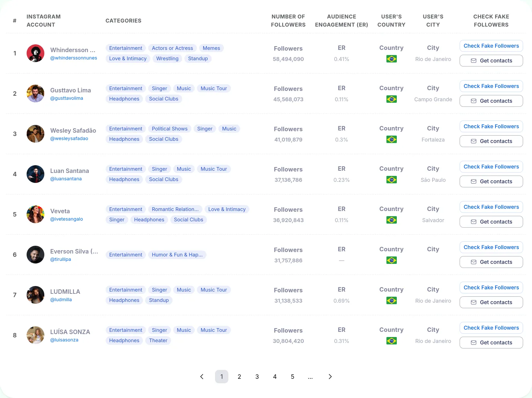Click Whindersson Nunes profile avatar
This screenshot has height=398, width=532.
[35, 53]
